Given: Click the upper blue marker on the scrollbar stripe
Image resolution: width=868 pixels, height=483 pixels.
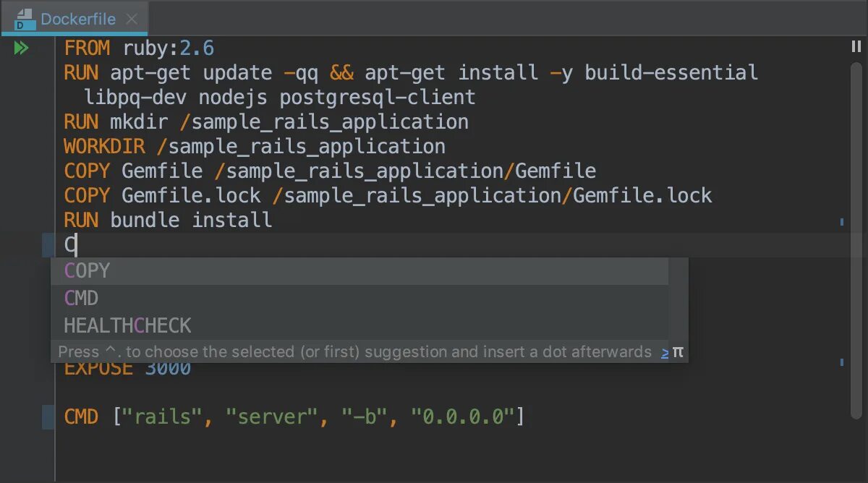Looking at the screenshot, I should 842,222.
